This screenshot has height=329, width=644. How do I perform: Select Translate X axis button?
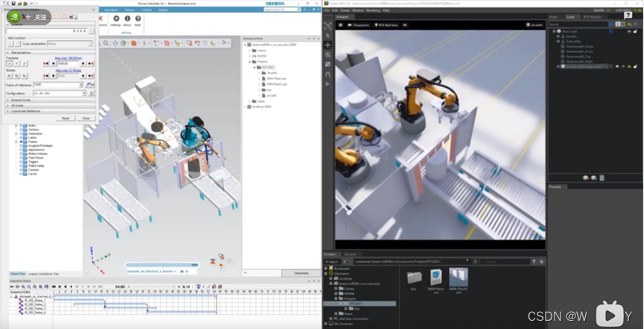[10, 63]
